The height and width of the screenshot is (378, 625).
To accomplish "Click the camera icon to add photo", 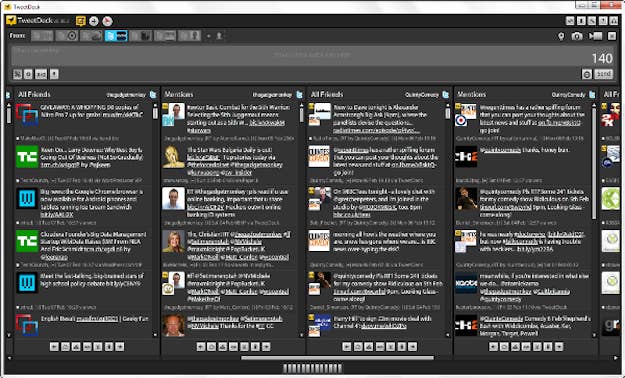I will coord(576,36).
